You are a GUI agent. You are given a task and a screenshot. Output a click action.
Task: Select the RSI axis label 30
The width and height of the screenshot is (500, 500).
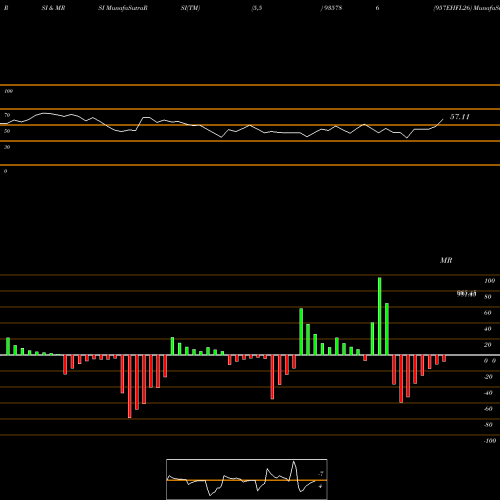7,147
